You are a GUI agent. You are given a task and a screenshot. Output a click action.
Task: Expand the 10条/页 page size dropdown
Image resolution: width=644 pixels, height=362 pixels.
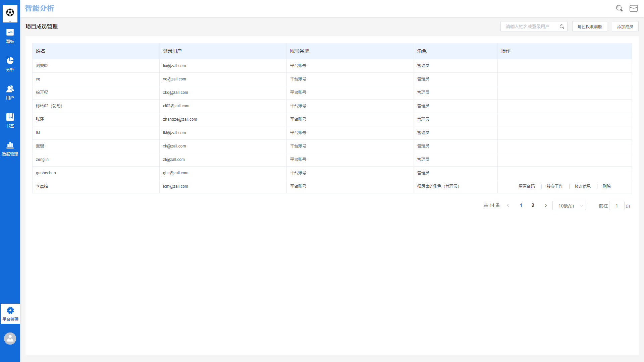click(569, 206)
